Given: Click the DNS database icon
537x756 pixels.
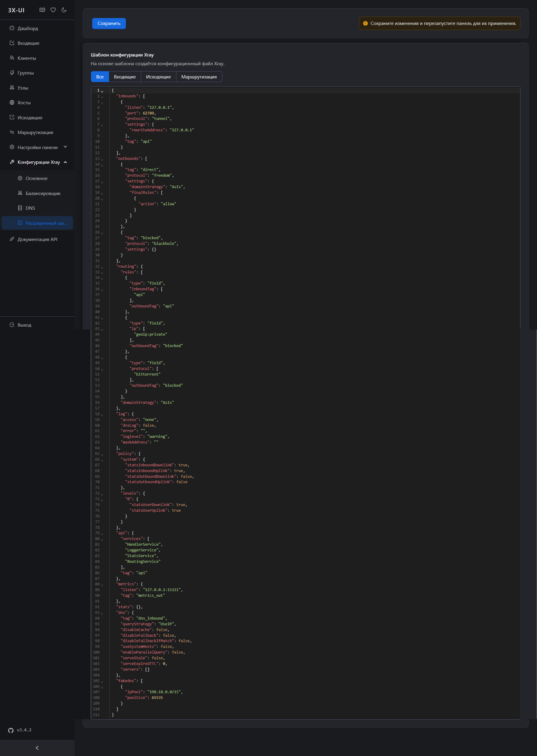Looking at the screenshot, I should point(20,208).
